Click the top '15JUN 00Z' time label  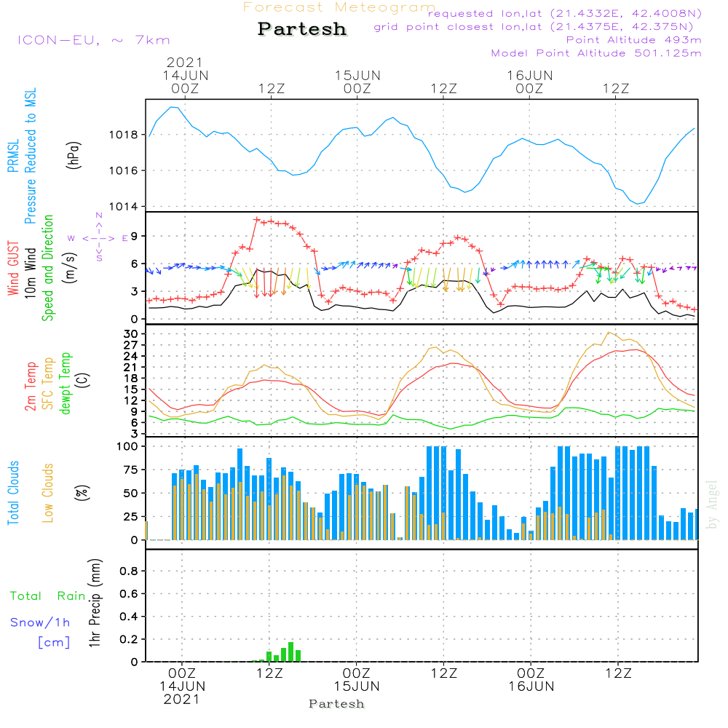tap(357, 82)
